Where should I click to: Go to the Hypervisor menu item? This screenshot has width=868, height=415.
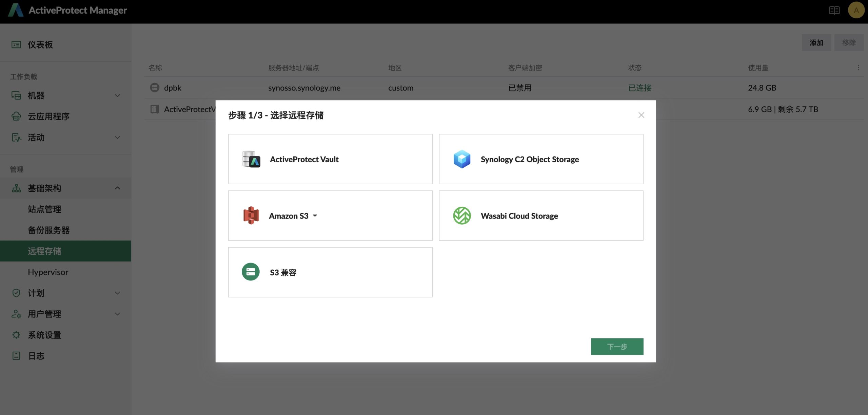click(48, 272)
